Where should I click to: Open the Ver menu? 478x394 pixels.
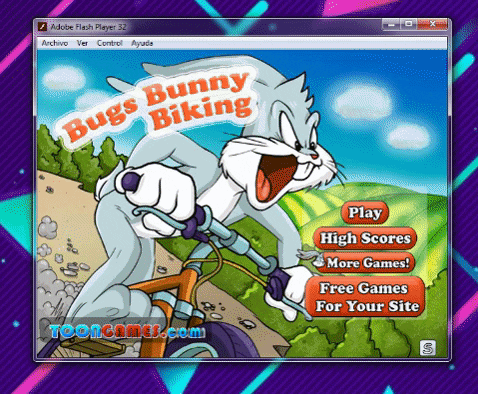(82, 43)
